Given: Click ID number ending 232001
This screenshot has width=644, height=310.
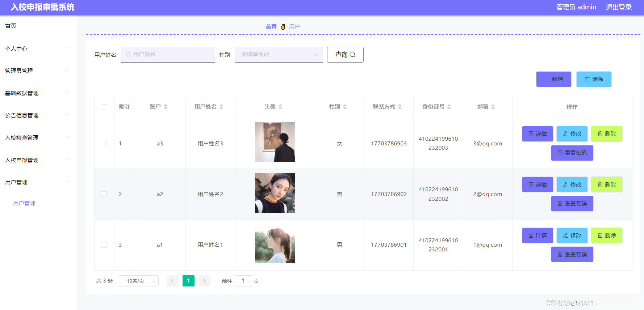Looking at the screenshot, I should click(x=438, y=245).
